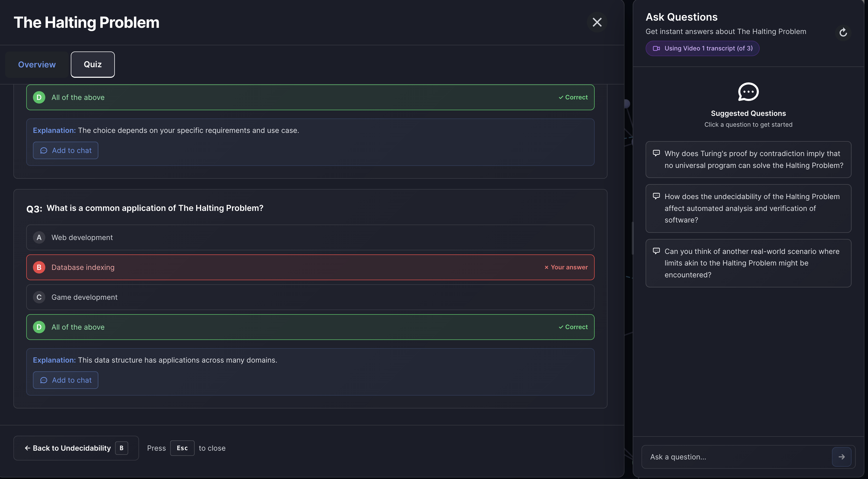868x479 pixels.
Task: Select Web development answer option
Action: click(310, 238)
